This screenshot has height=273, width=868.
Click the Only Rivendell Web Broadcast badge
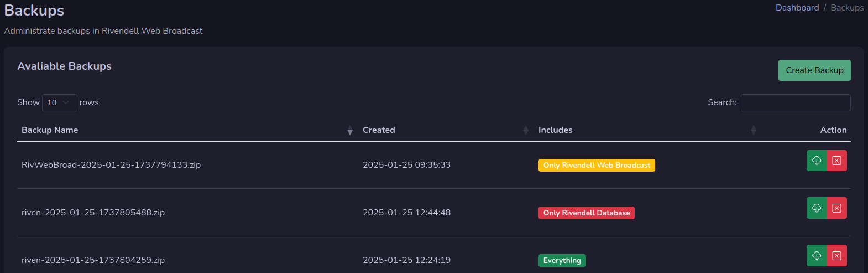pos(597,166)
